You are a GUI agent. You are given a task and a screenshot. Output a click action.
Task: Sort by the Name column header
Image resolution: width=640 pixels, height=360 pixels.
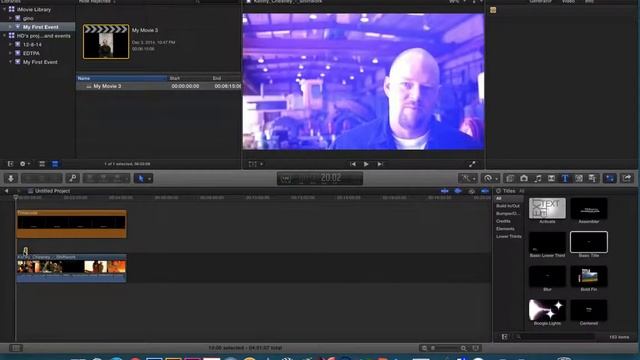coord(122,78)
